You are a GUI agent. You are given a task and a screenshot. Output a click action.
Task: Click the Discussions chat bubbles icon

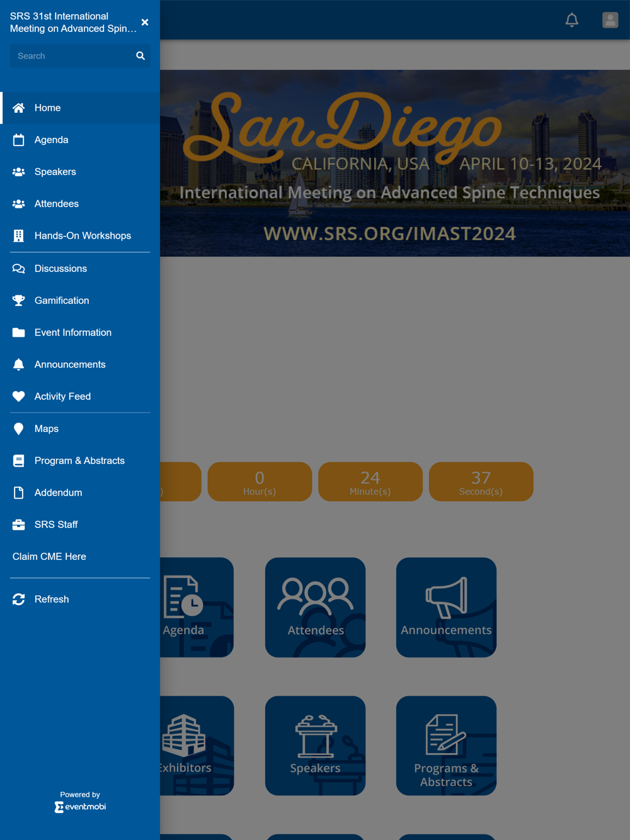[x=19, y=269]
